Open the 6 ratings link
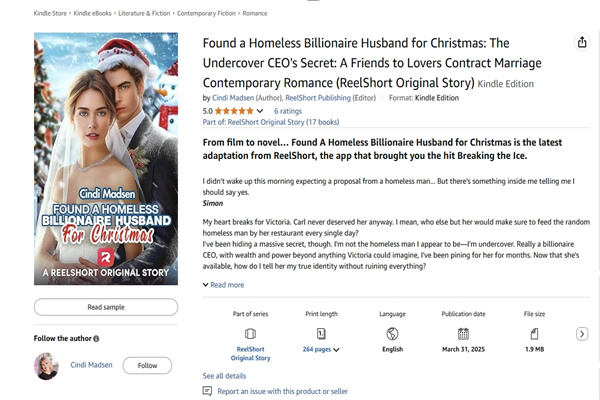The image size is (600, 400). 288,111
